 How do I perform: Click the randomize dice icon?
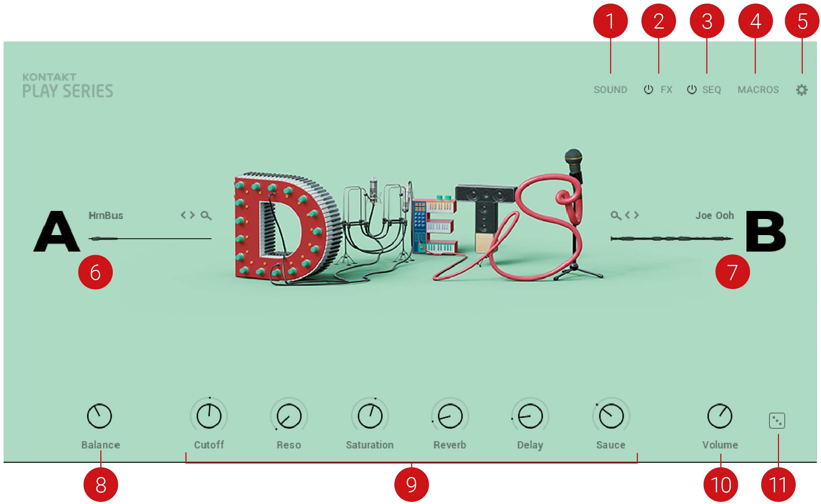point(777,421)
